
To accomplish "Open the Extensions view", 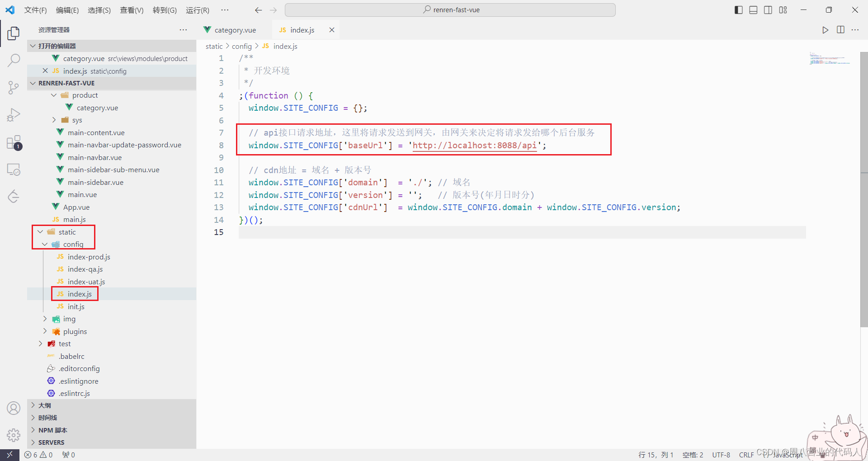I will click(14, 142).
